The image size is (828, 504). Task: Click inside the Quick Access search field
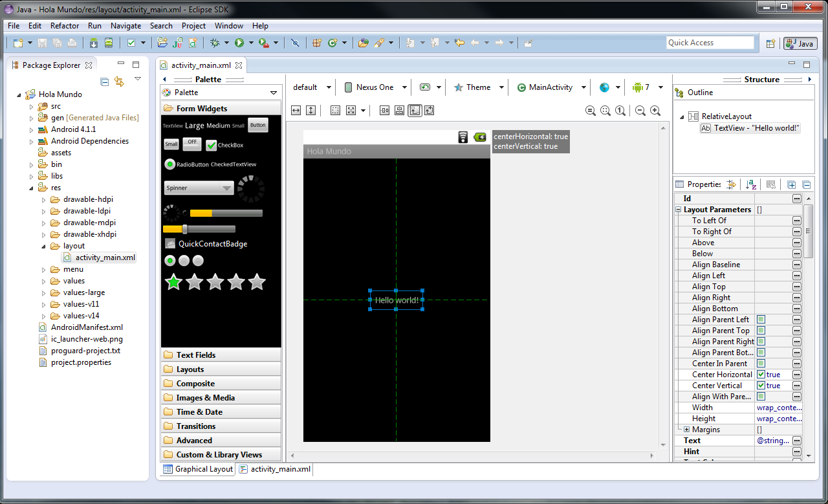(x=710, y=42)
